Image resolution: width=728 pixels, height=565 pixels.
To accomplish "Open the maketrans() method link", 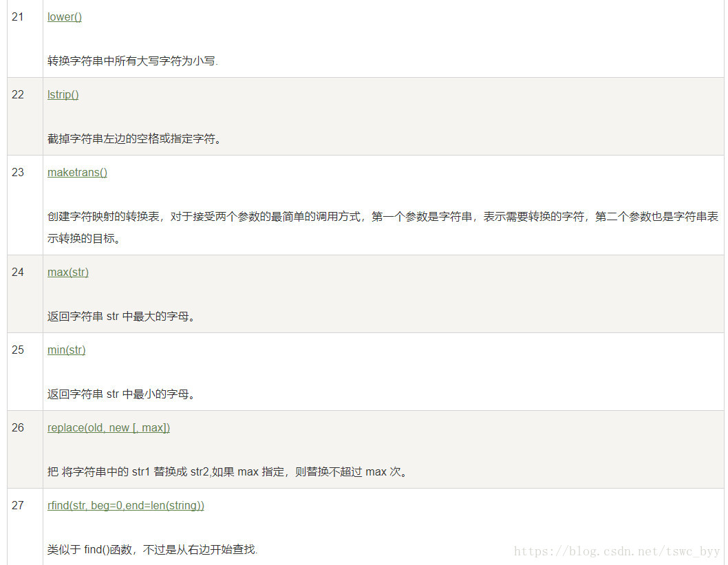I will coord(77,172).
